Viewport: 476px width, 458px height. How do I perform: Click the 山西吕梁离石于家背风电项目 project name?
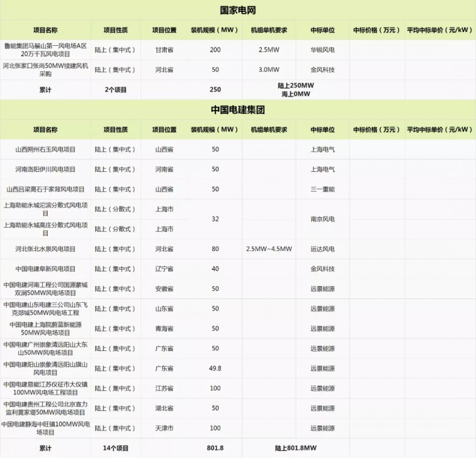click(x=45, y=189)
